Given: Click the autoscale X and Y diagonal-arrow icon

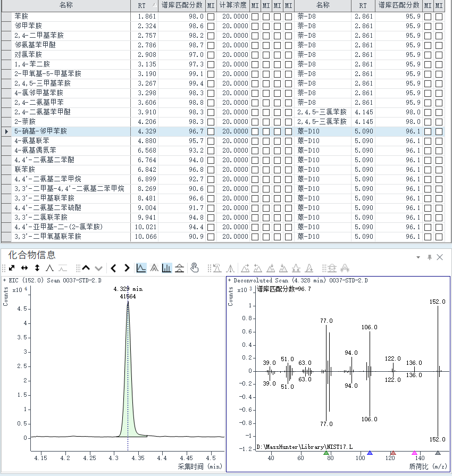Looking at the screenshot, I should coord(12,268).
